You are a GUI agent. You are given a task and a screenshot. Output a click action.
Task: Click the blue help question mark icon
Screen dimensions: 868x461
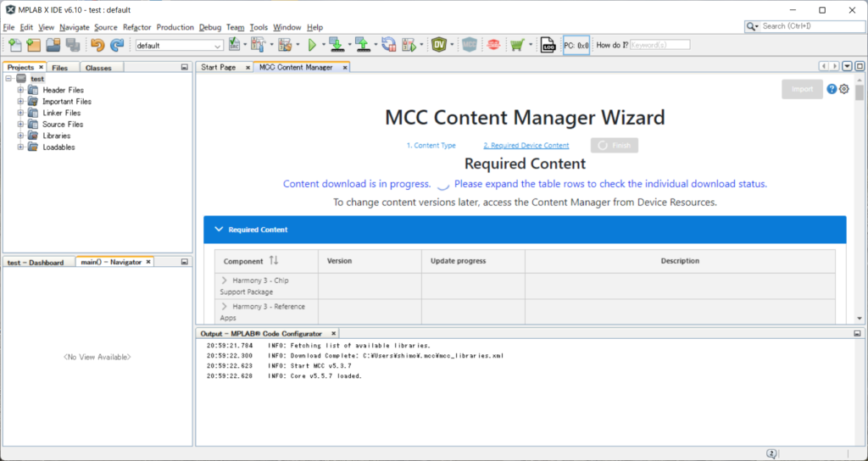click(832, 89)
